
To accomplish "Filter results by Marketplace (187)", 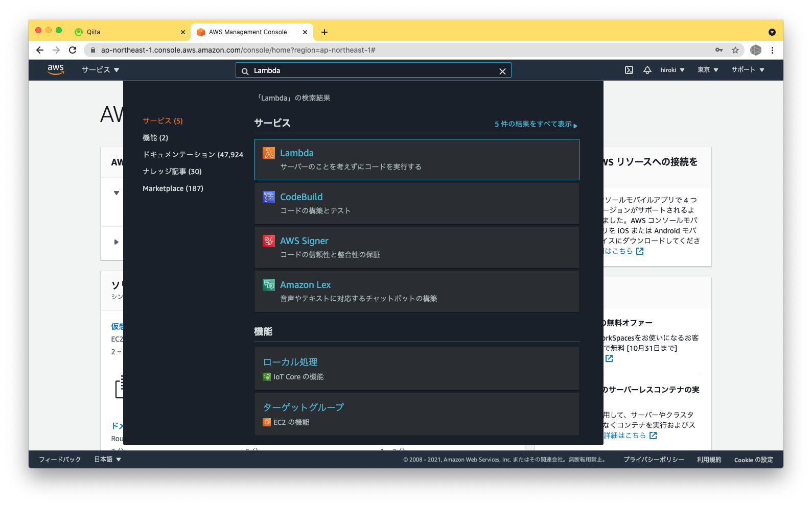I will tap(173, 188).
